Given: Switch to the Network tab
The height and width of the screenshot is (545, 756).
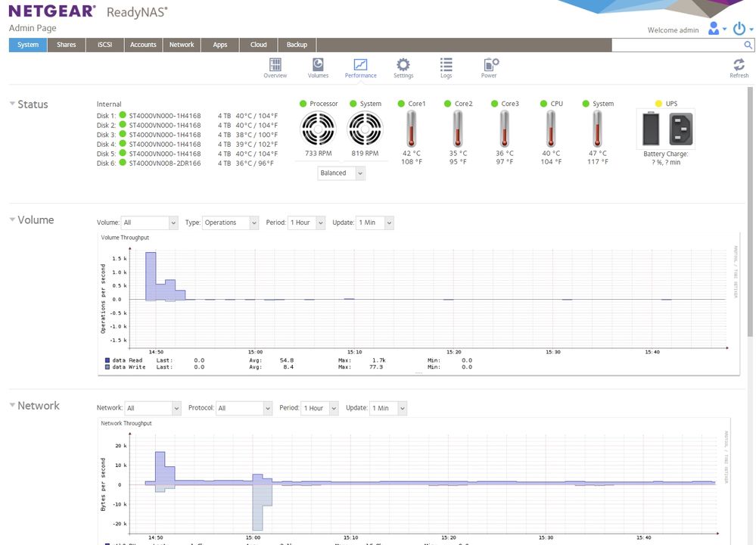Looking at the screenshot, I should (182, 45).
